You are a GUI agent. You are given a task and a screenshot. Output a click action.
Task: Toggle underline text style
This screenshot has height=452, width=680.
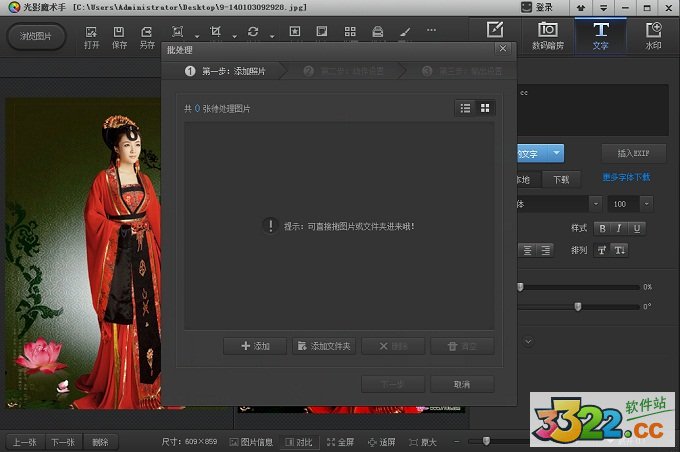(636, 228)
